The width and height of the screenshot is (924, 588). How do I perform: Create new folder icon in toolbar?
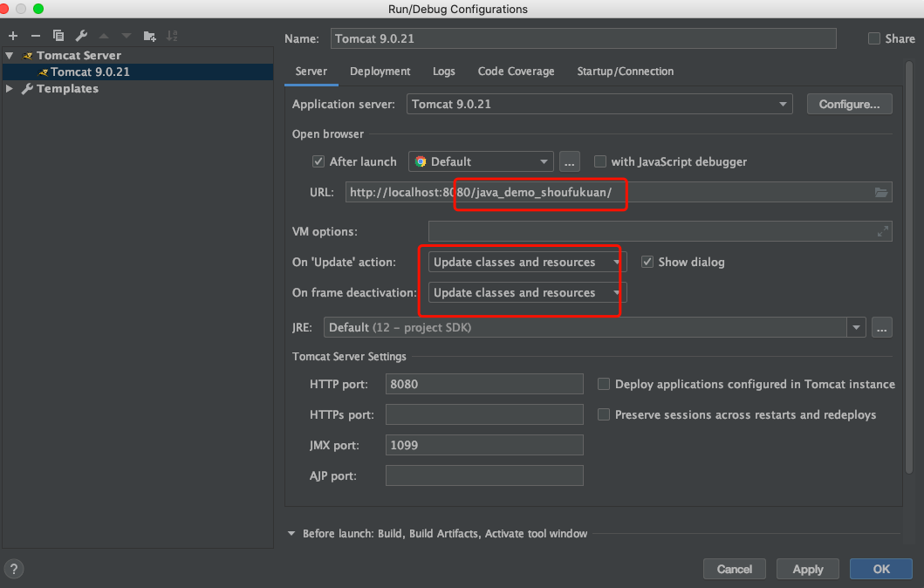[x=150, y=36]
